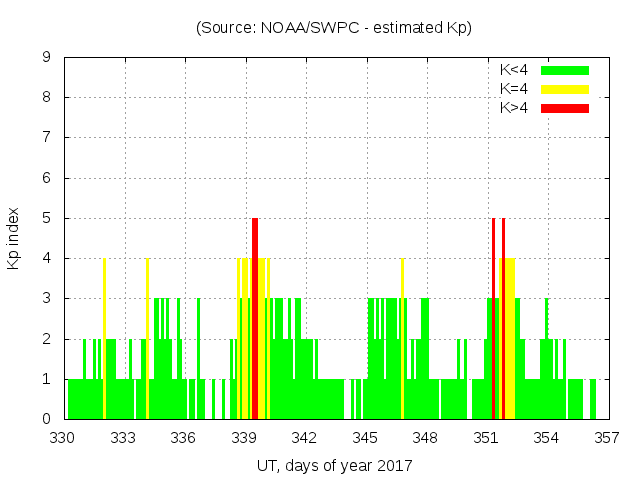Click the 357 tick label on x-axis
This screenshot has width=640, height=480.
[x=607, y=438]
